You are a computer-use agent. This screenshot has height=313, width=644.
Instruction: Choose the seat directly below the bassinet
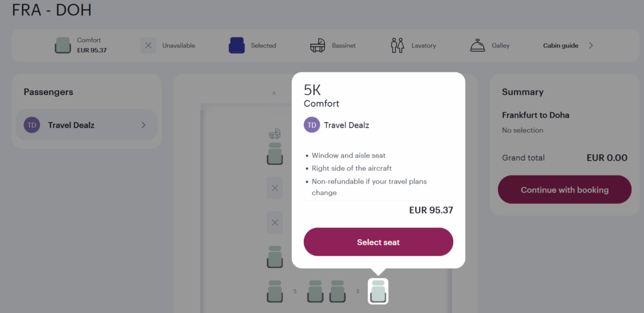point(275,154)
